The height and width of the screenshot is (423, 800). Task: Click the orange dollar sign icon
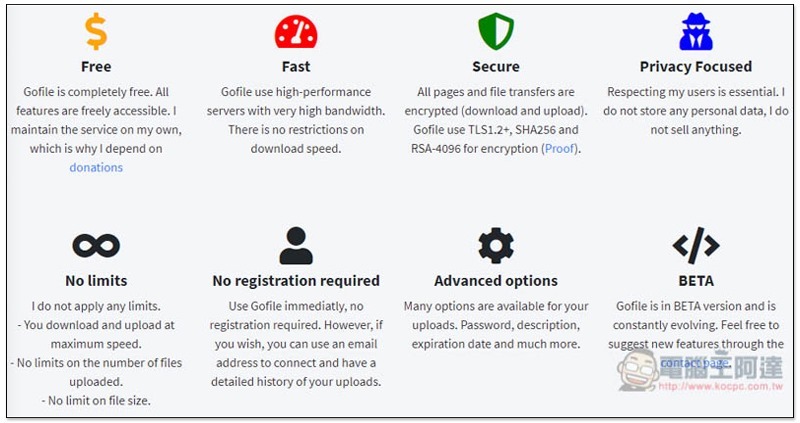(x=96, y=31)
